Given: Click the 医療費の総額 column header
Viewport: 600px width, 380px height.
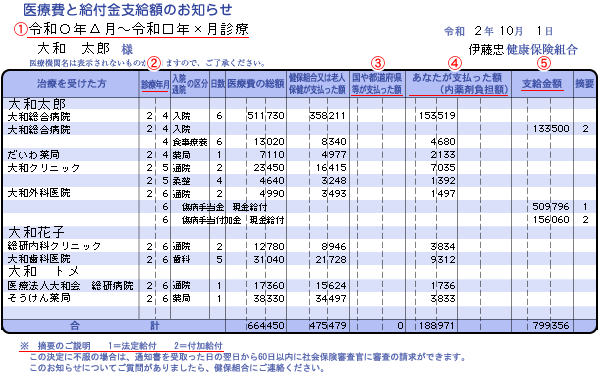Looking at the screenshot, I should (x=256, y=83).
